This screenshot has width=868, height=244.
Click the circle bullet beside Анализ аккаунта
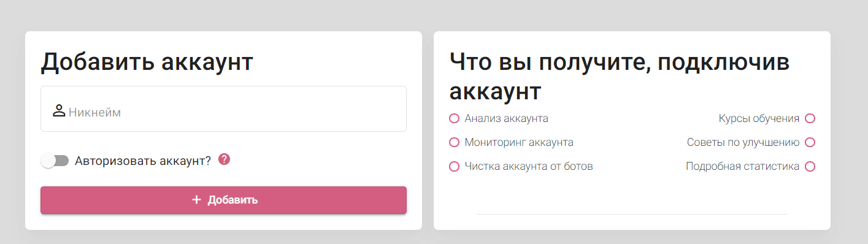[x=454, y=118]
